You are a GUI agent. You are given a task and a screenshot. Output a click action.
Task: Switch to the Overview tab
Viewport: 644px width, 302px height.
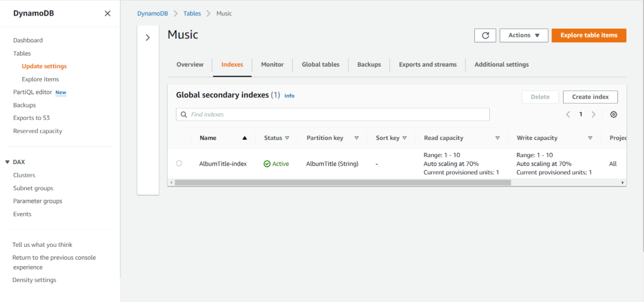tap(190, 64)
